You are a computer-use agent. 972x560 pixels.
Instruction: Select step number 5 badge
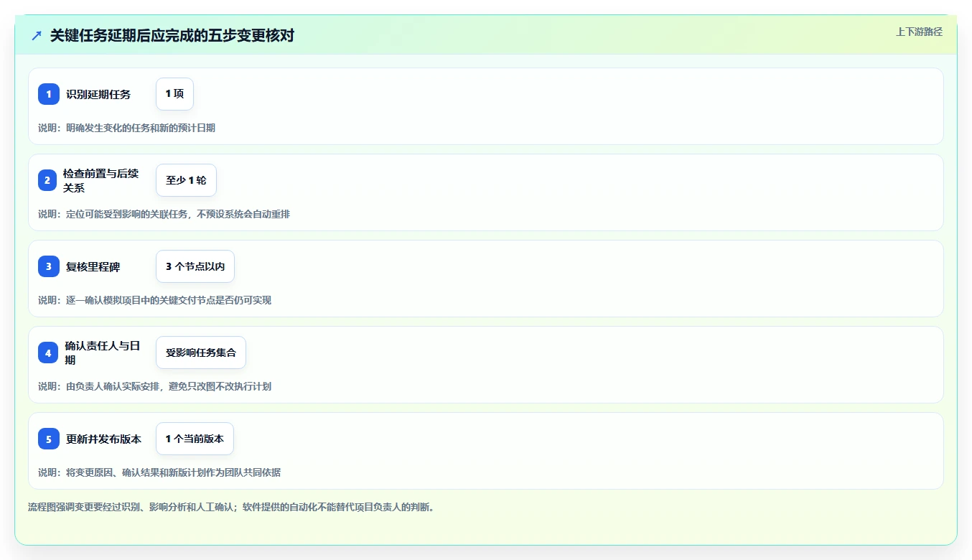[49, 439]
